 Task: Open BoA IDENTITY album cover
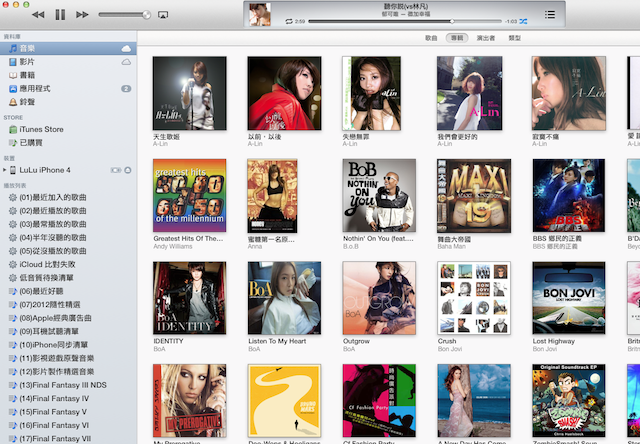click(x=189, y=298)
